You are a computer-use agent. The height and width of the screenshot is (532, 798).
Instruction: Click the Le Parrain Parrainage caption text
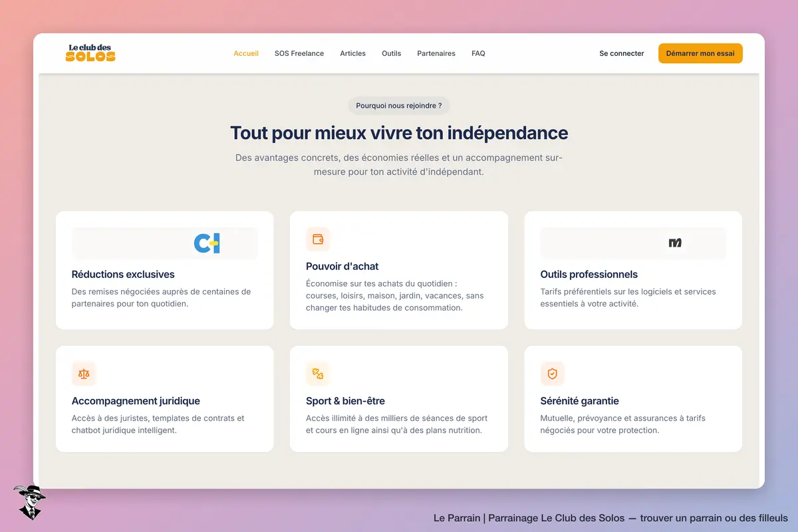click(610, 518)
